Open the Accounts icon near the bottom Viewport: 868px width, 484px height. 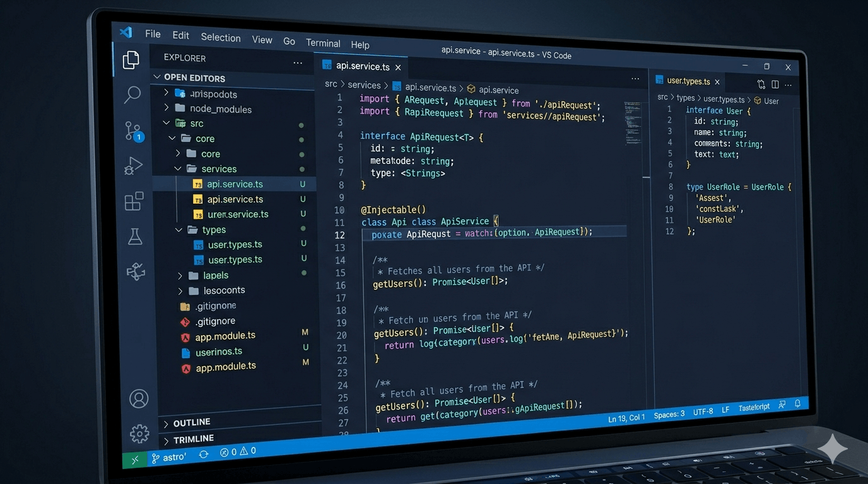coord(139,398)
